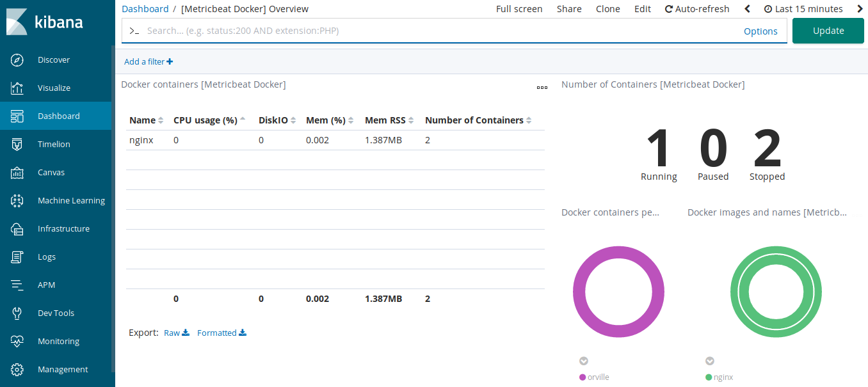Open the Canvas app icon

pos(17,172)
